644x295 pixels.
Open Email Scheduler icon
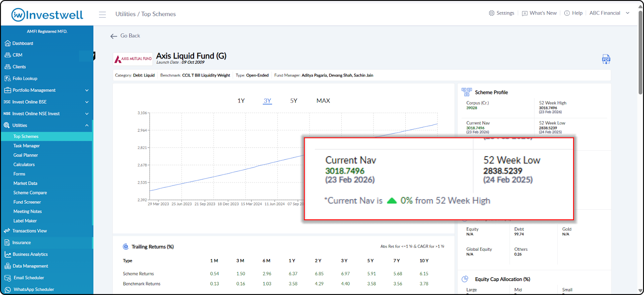pos(7,278)
